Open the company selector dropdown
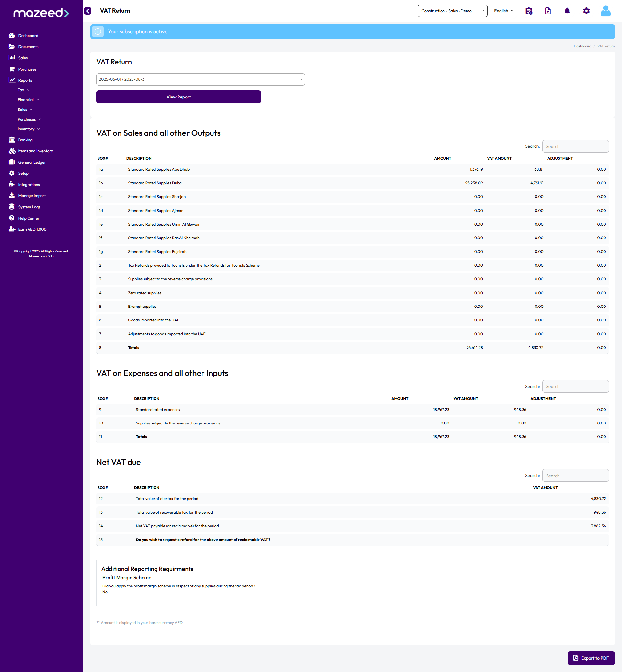The height and width of the screenshot is (672, 622). point(452,11)
